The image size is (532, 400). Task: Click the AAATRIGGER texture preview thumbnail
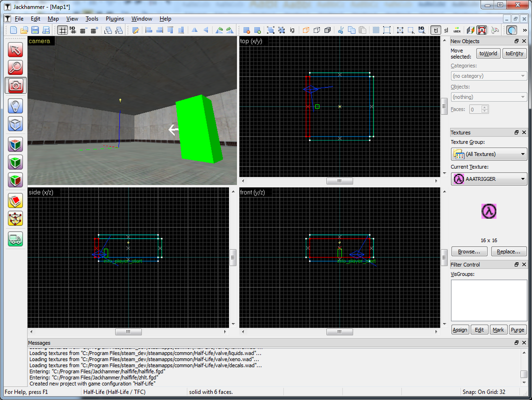[489, 211]
